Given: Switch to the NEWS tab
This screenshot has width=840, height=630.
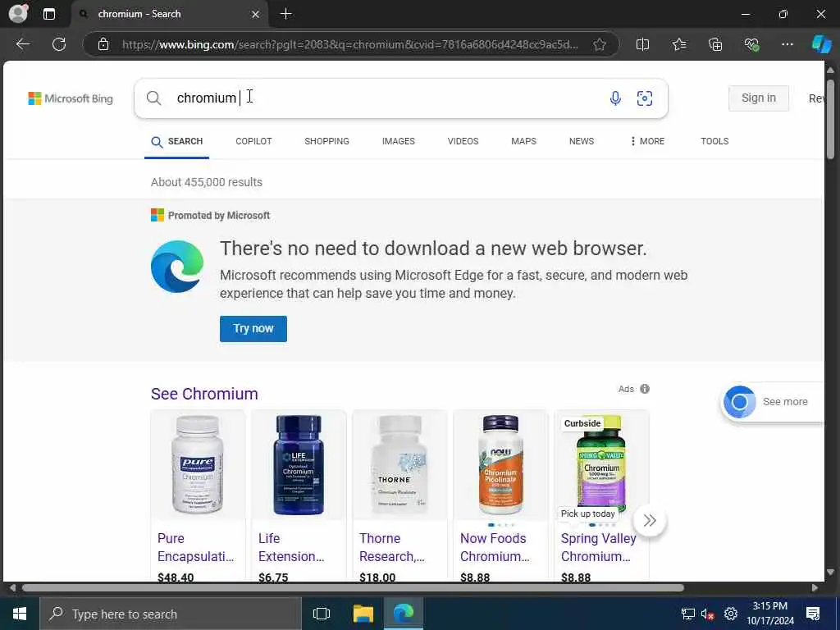Looking at the screenshot, I should click(x=582, y=141).
